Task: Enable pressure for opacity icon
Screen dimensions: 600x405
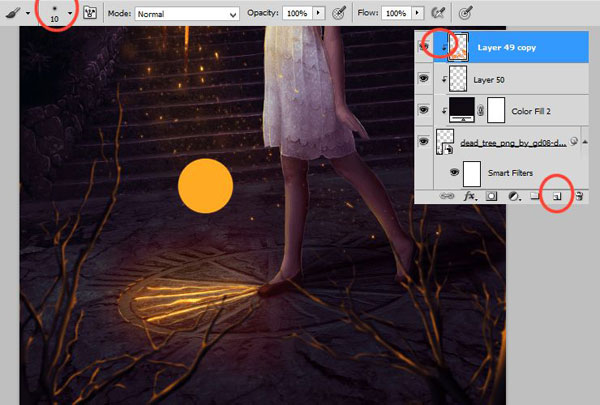Action: (339, 13)
